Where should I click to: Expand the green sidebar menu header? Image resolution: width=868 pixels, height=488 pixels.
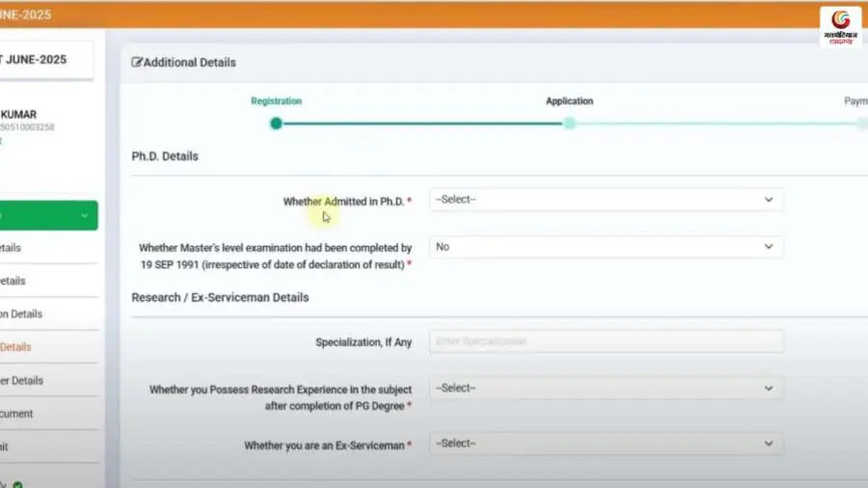(x=49, y=215)
